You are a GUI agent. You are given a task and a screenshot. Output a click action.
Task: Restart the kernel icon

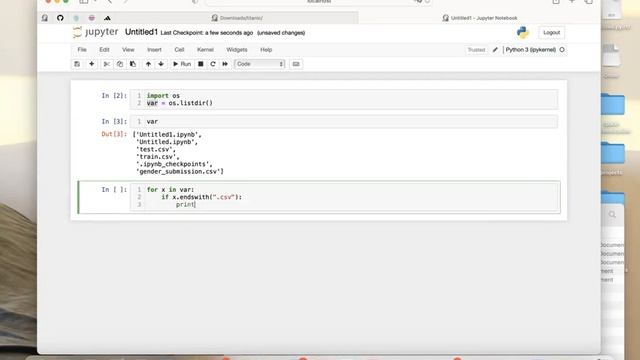click(213, 64)
